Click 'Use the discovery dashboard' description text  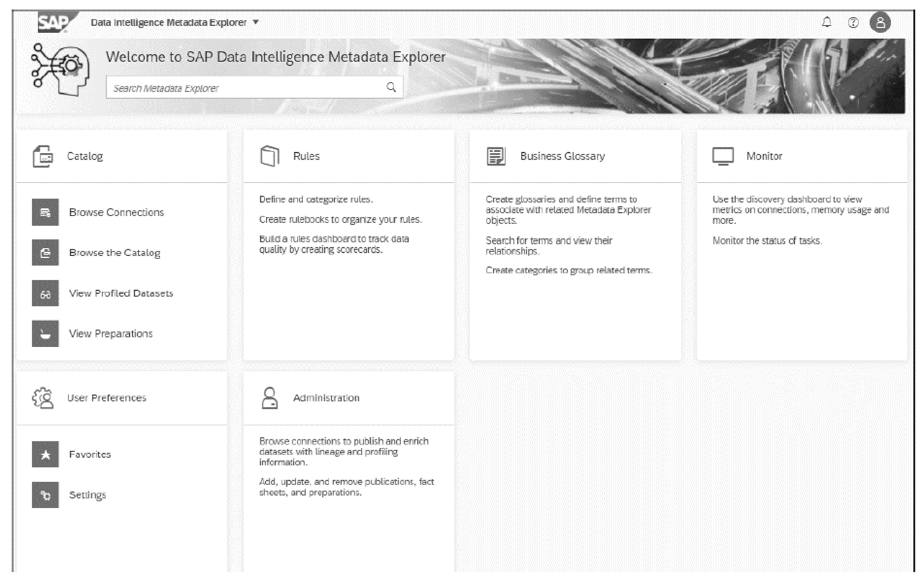800,210
